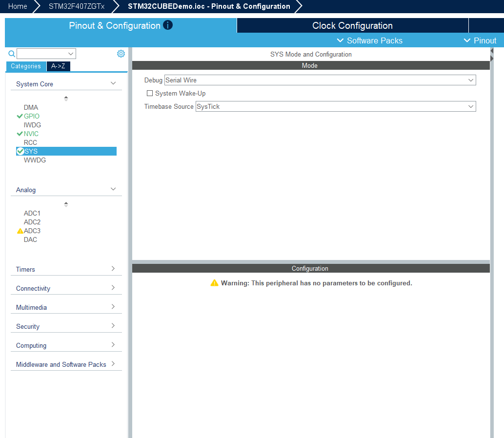
Task: Click the panel collapse arrows at right edge
Action: (492, 55)
